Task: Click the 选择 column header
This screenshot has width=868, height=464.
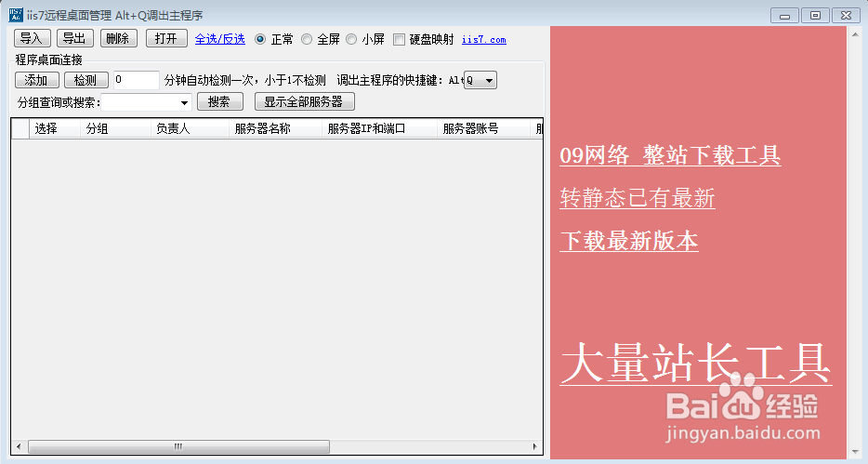Action: (x=55, y=128)
